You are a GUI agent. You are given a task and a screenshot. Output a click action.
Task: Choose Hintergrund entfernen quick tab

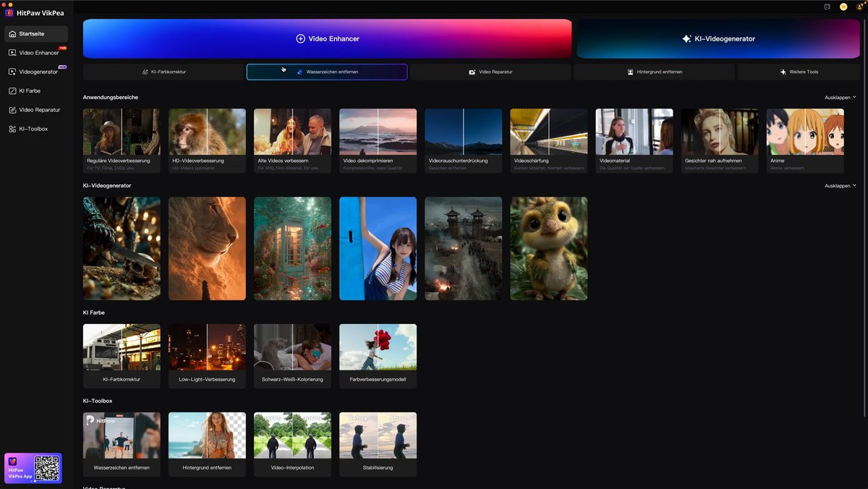click(x=654, y=72)
